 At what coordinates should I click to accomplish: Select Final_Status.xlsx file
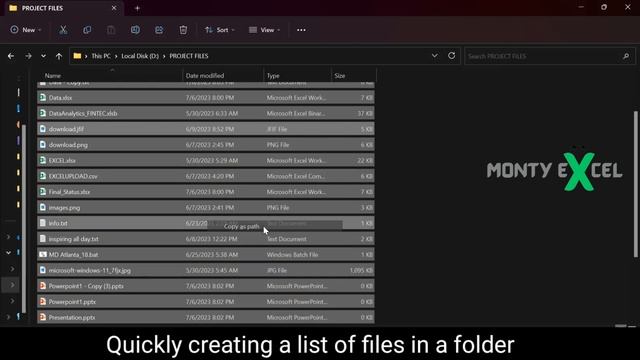pos(206,192)
